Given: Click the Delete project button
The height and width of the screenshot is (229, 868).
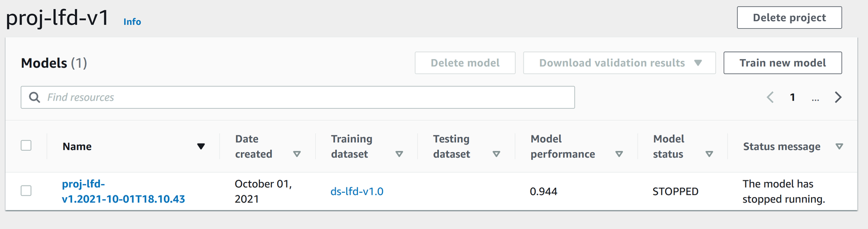Looking at the screenshot, I should (789, 18).
